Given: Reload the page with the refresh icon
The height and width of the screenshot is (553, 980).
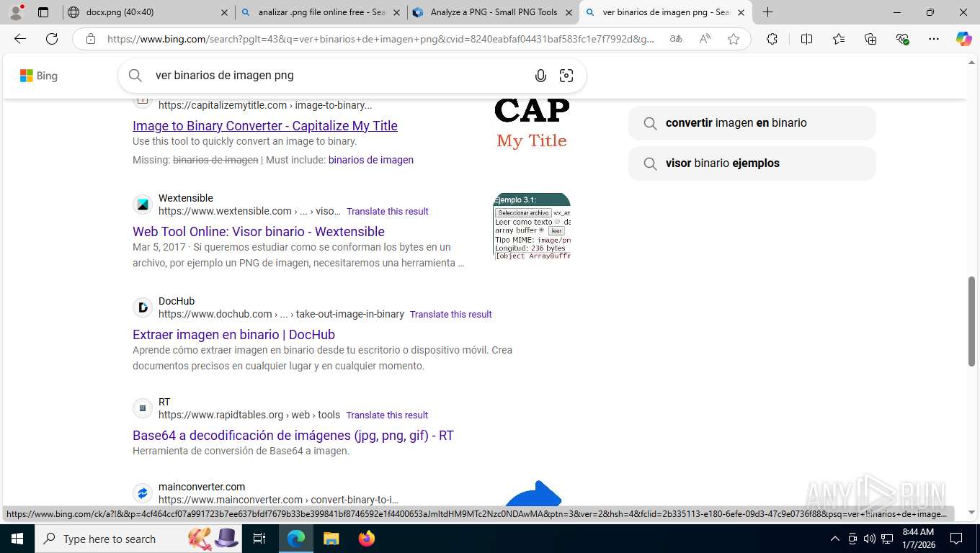Looking at the screenshot, I should point(52,39).
